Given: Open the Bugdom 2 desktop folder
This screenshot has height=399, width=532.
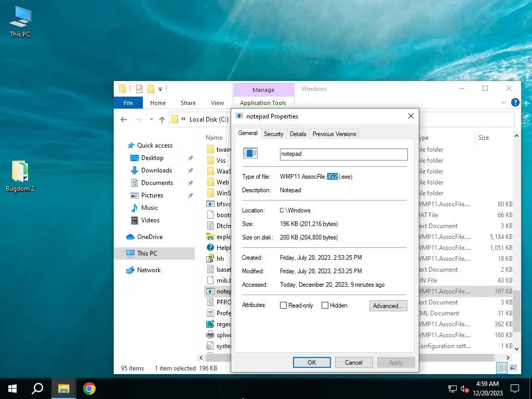Looking at the screenshot, I should tap(20, 177).
